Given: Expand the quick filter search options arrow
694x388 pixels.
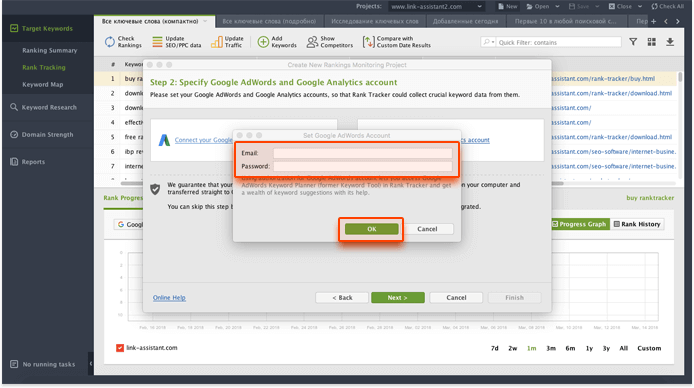Looking at the screenshot, I should tap(488, 42).
